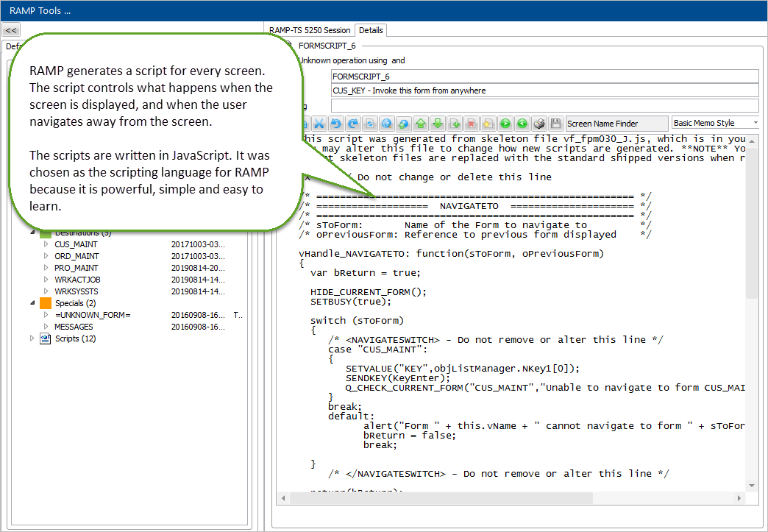Screen dimensions: 768x532
Task: Click the green down arrow icon
Action: 437,124
